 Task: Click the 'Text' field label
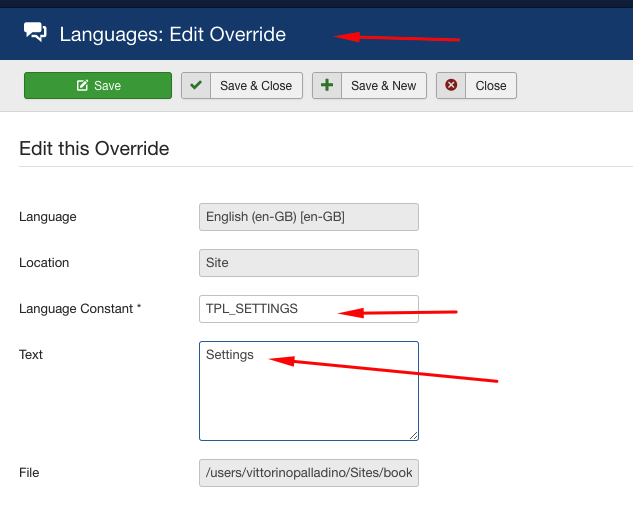click(x=31, y=355)
